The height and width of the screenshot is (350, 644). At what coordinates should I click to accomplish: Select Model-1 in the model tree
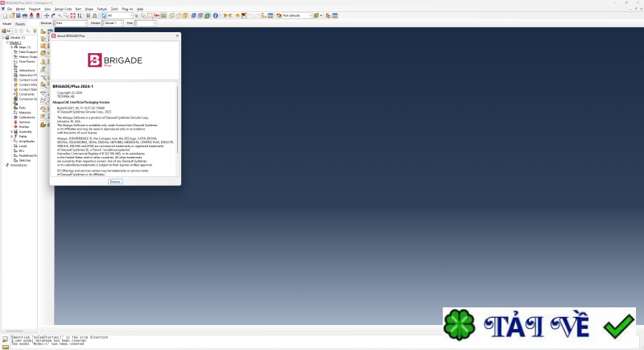point(15,43)
